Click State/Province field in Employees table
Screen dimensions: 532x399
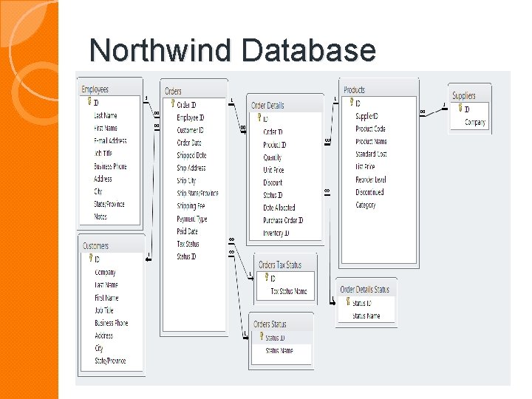coord(109,204)
